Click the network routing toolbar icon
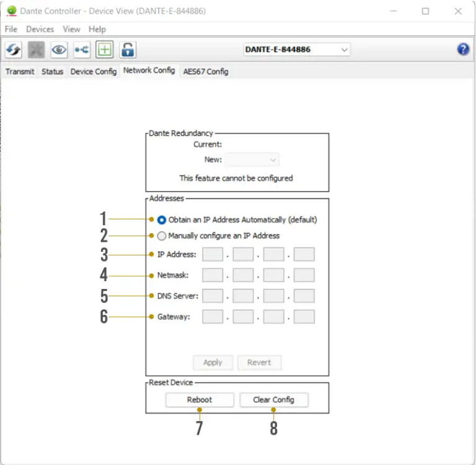The width and height of the screenshot is (476, 465). click(82, 50)
